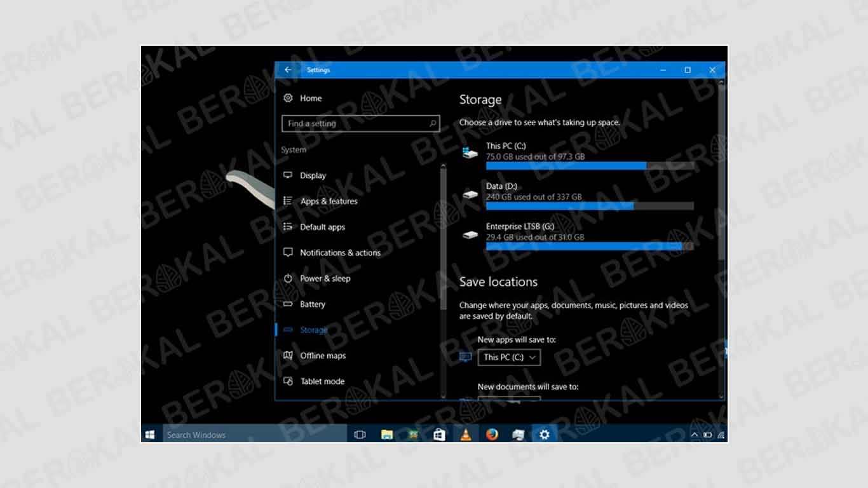The height and width of the screenshot is (488, 868).
Task: Click the search magnifier in Find a setting
Action: [x=433, y=123]
